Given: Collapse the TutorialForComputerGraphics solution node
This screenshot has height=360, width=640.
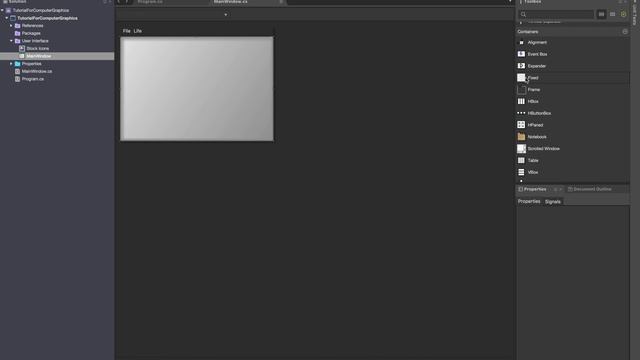Looking at the screenshot, I should click(2, 10).
